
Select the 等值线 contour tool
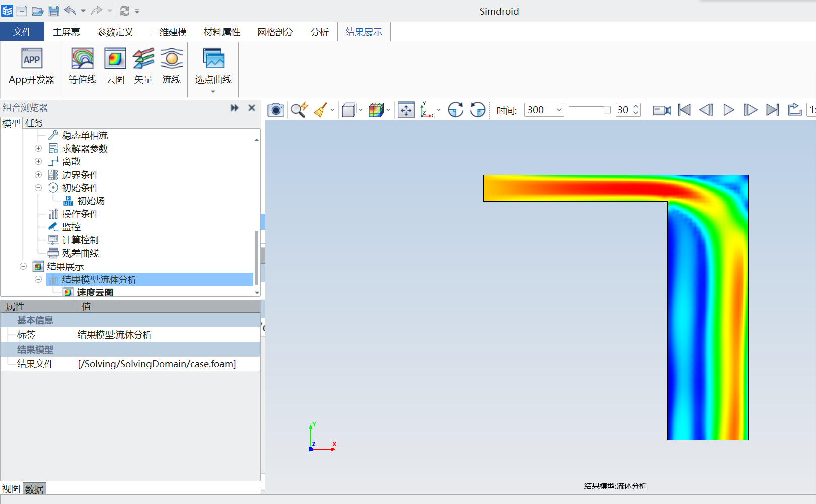[83, 67]
